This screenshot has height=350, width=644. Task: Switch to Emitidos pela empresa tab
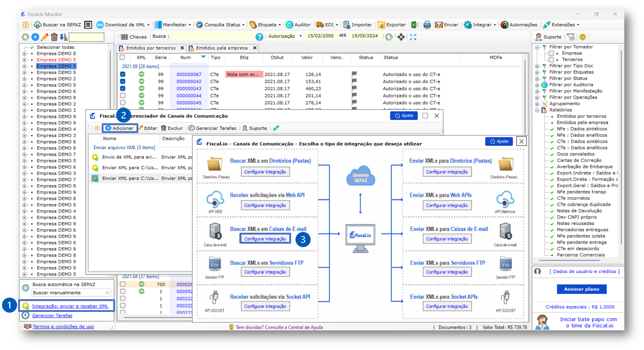(x=222, y=48)
